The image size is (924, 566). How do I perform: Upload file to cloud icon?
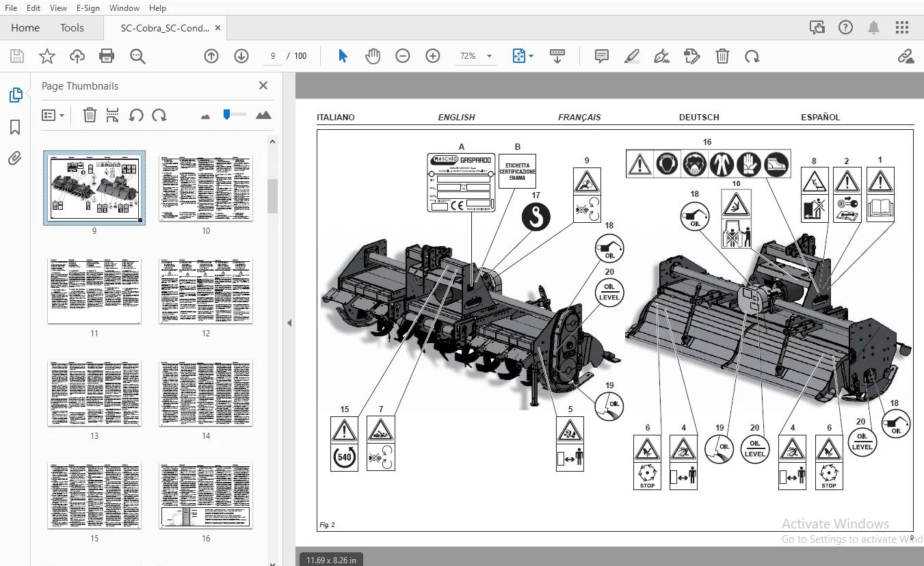pos(77,56)
